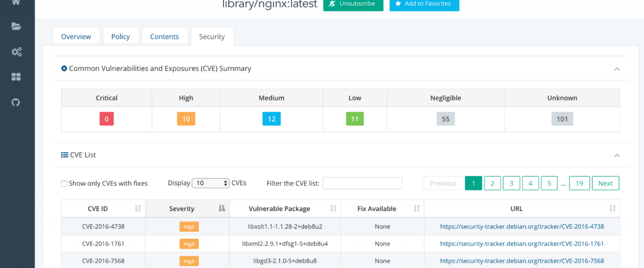Click the orange High count badge 10
Viewport: 644px width, 268px height.
point(186,119)
